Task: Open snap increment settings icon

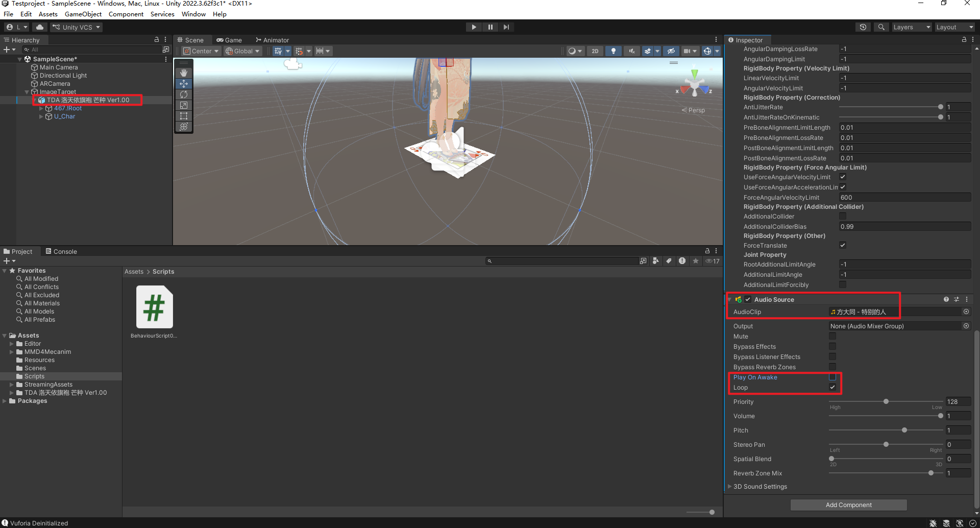Action: [320, 51]
